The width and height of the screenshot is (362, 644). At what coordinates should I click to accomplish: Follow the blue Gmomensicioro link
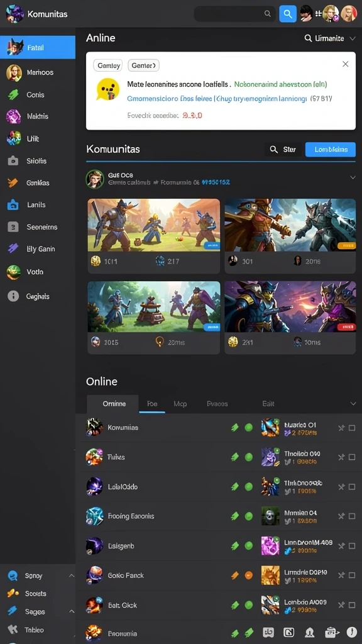[x=217, y=99]
